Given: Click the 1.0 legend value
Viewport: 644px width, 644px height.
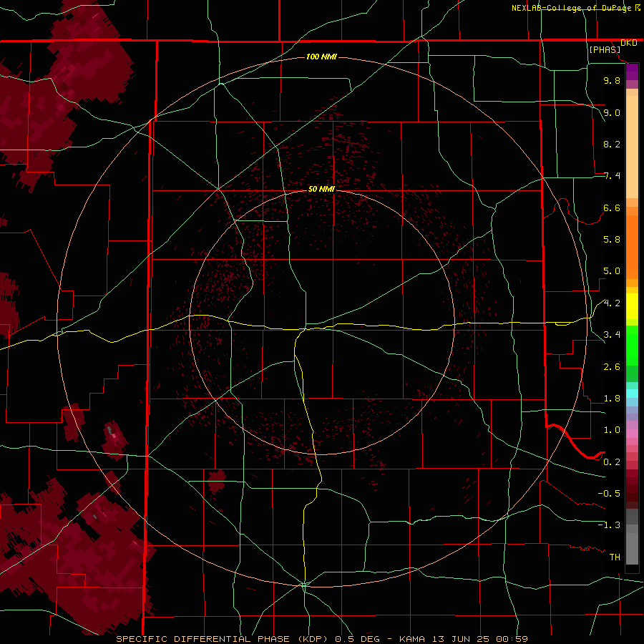Looking at the screenshot, I should [612, 430].
